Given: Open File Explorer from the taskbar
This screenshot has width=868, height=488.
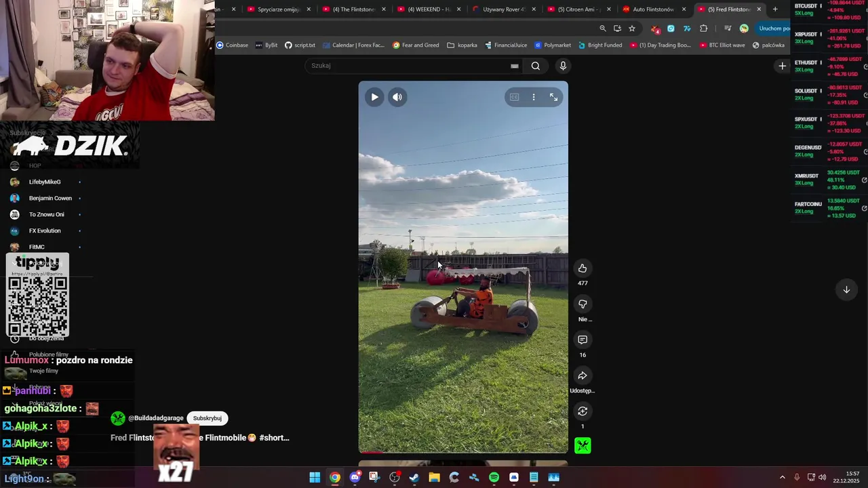Looking at the screenshot, I should pyautogui.click(x=434, y=477).
